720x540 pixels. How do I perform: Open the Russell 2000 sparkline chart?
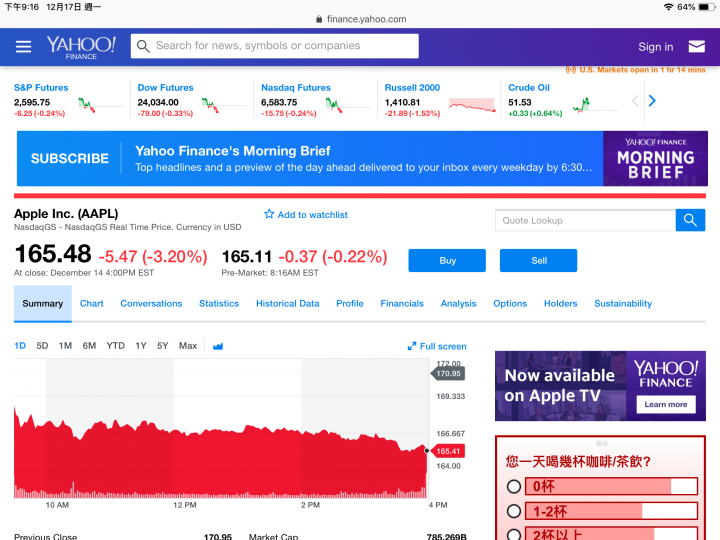tap(472, 105)
